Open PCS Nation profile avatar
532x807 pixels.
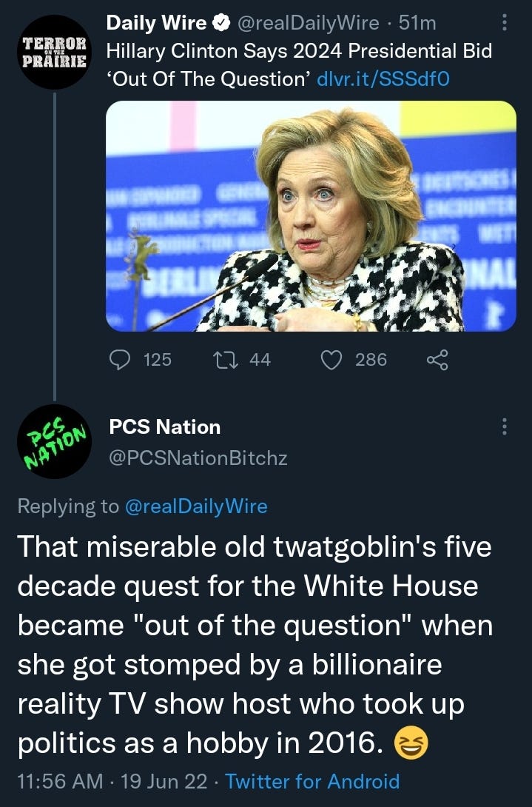click(54, 441)
